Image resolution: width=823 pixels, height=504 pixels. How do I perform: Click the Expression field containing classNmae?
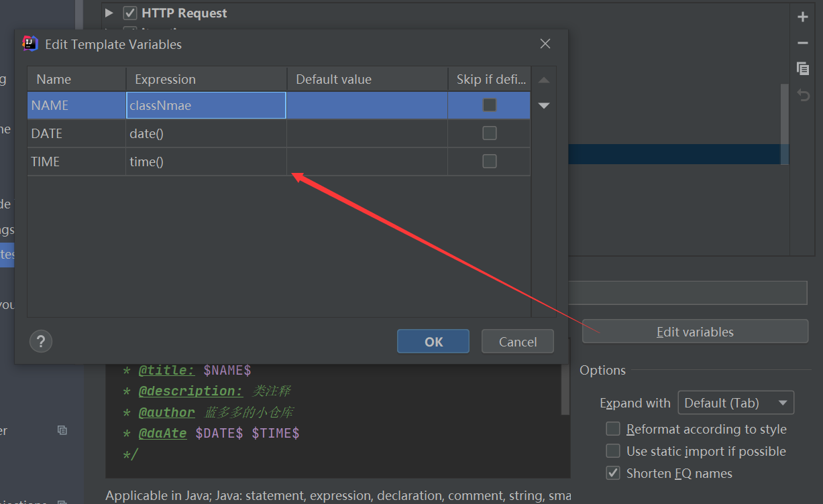pos(206,105)
